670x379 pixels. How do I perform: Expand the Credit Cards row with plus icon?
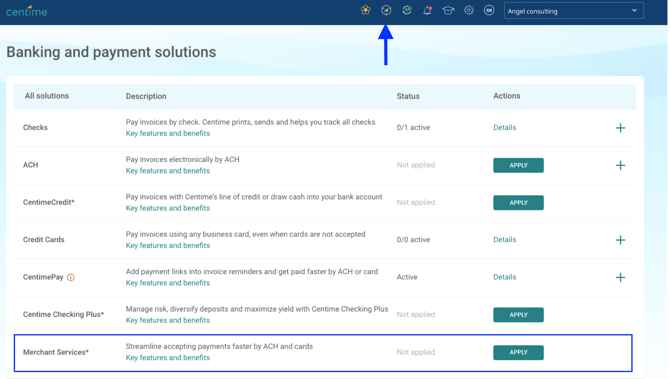620,240
